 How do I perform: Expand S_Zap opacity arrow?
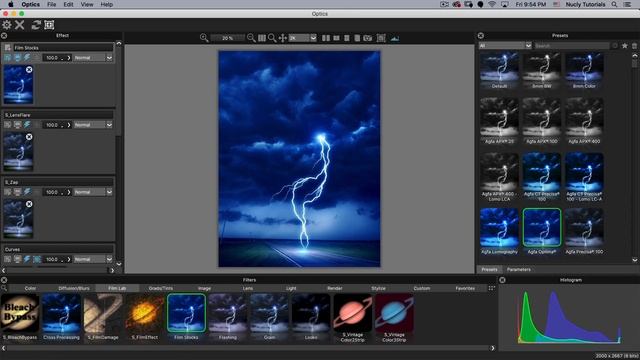coord(69,192)
